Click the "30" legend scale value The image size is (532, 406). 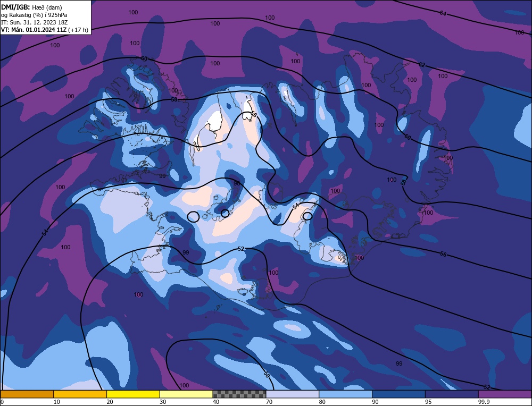point(163,402)
